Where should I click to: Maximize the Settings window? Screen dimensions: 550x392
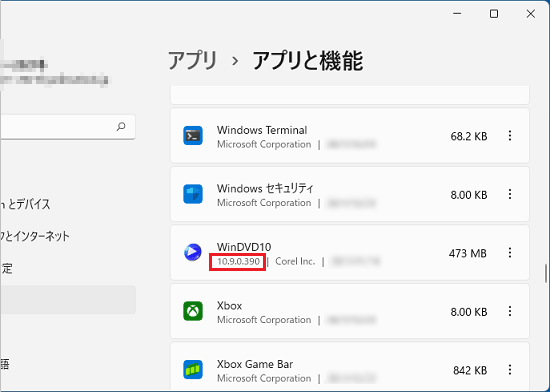pyautogui.click(x=494, y=14)
